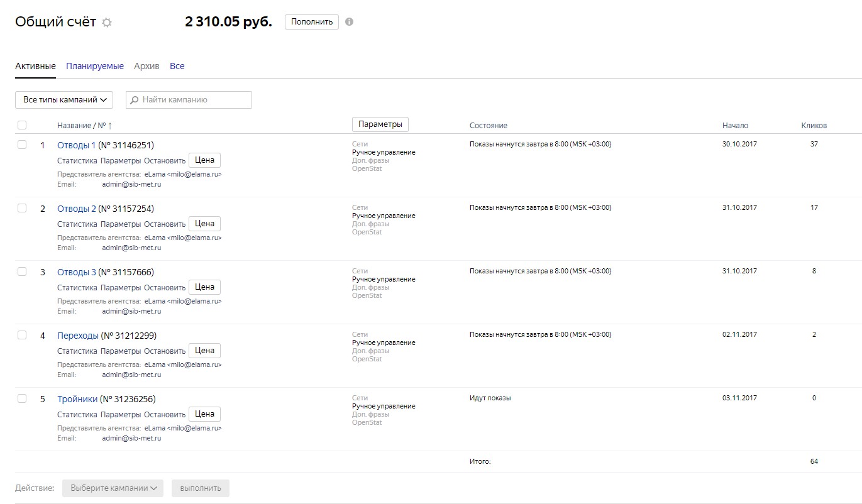Check the box for Отводы 2

tap(22, 208)
